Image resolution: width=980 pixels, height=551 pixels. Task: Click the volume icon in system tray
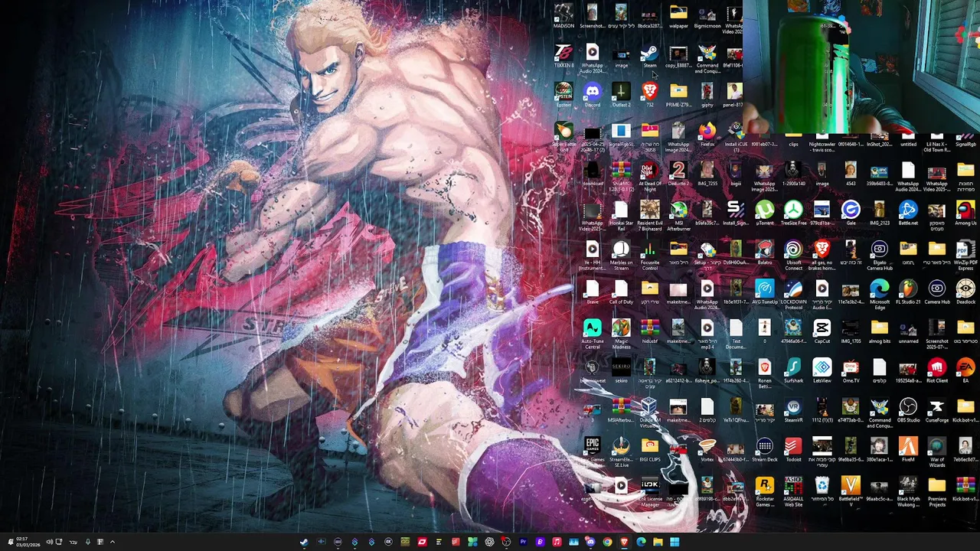coord(49,542)
